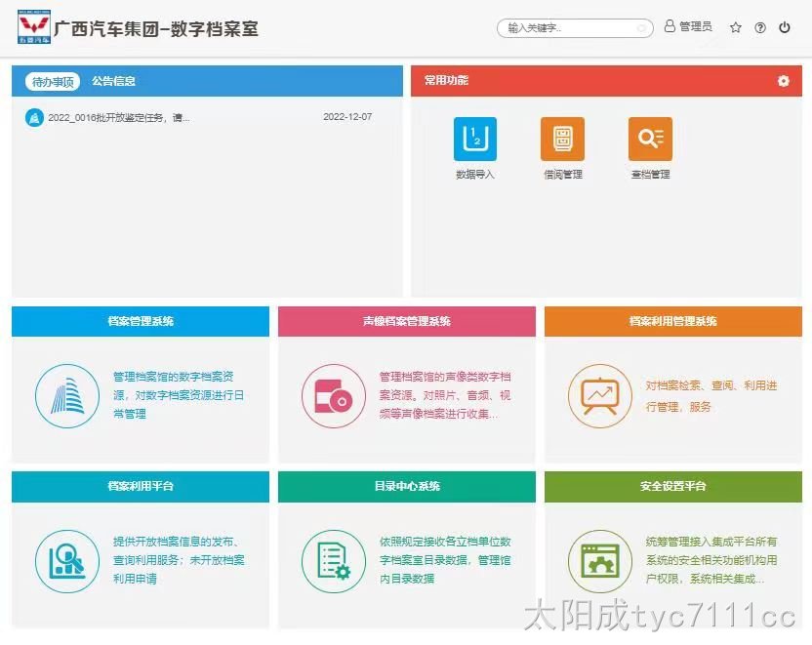Open the 安全设置平台 header
812x645 pixels.
673,487
